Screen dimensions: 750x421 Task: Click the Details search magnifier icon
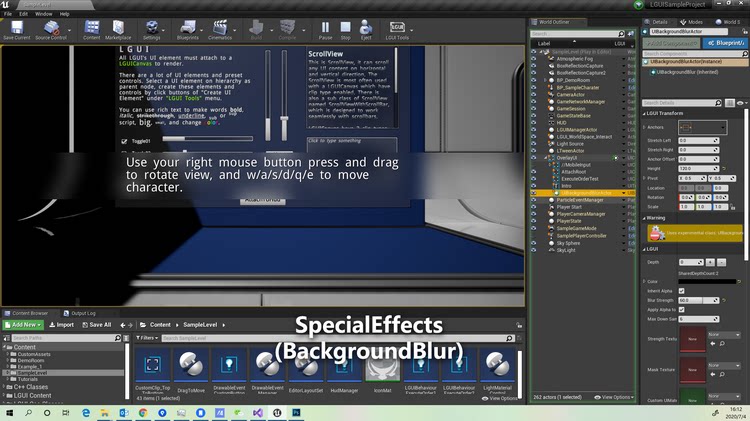(717, 103)
